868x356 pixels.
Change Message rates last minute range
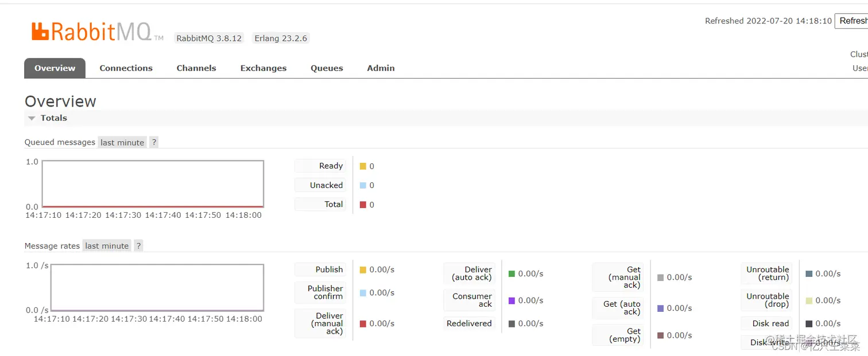tap(107, 245)
